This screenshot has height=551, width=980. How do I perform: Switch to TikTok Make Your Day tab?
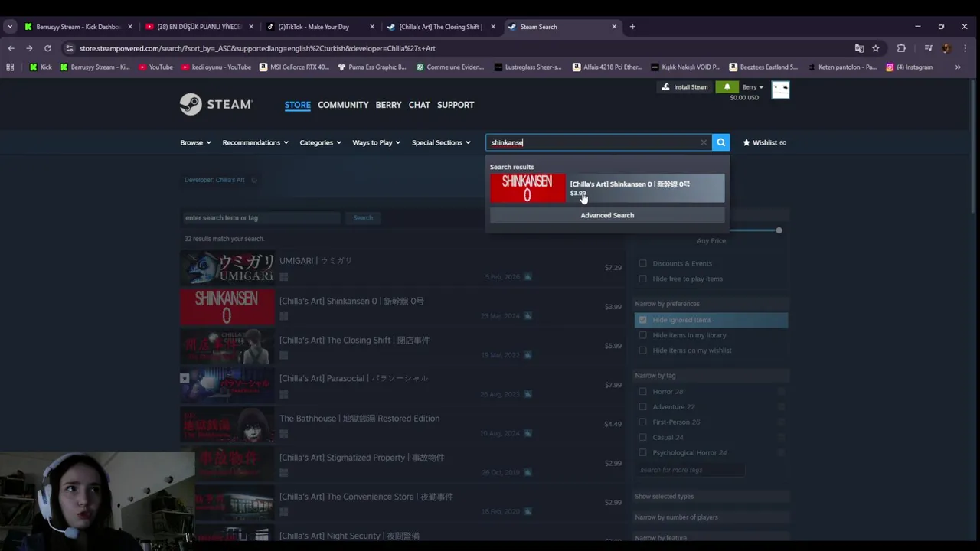click(320, 27)
